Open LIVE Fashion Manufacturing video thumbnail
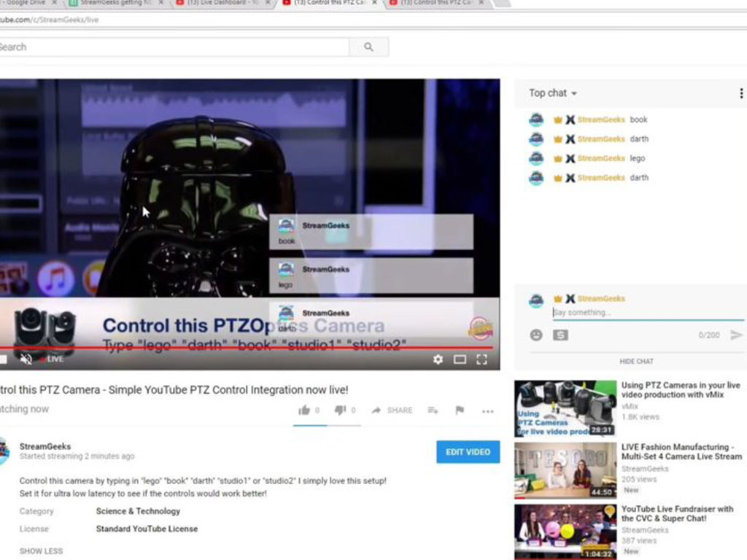The width and height of the screenshot is (747, 560). tap(565, 470)
